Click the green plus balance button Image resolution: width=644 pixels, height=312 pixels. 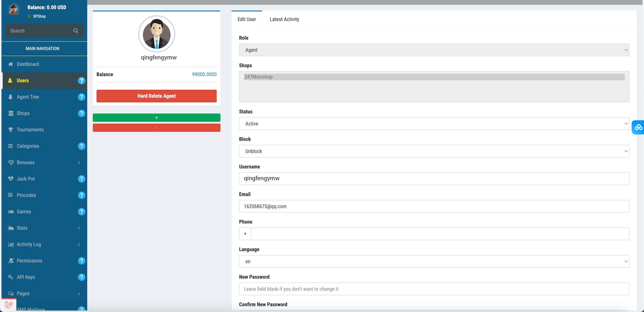[x=156, y=118]
